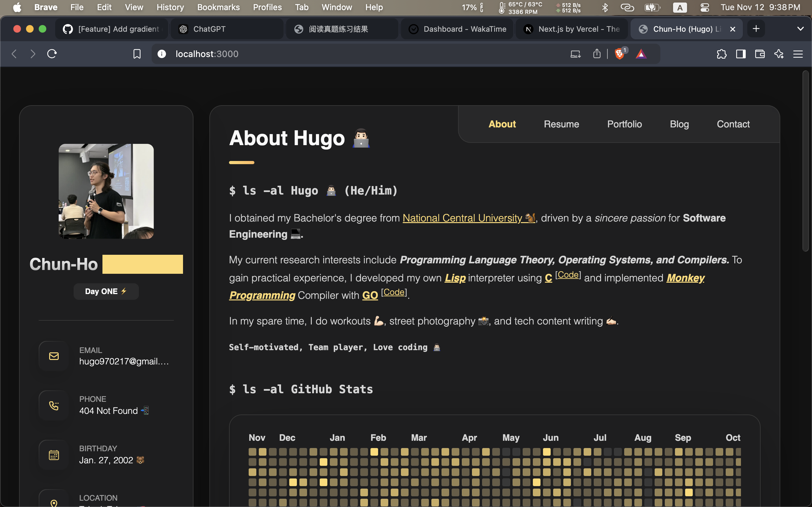Click the bookmark icon in toolbar
The width and height of the screenshot is (812, 507).
pyautogui.click(x=137, y=54)
